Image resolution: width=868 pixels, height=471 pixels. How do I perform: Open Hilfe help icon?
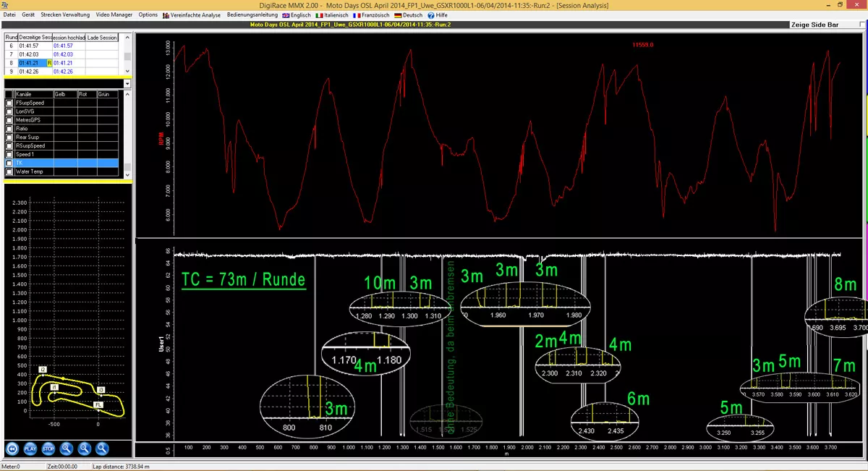click(438, 14)
